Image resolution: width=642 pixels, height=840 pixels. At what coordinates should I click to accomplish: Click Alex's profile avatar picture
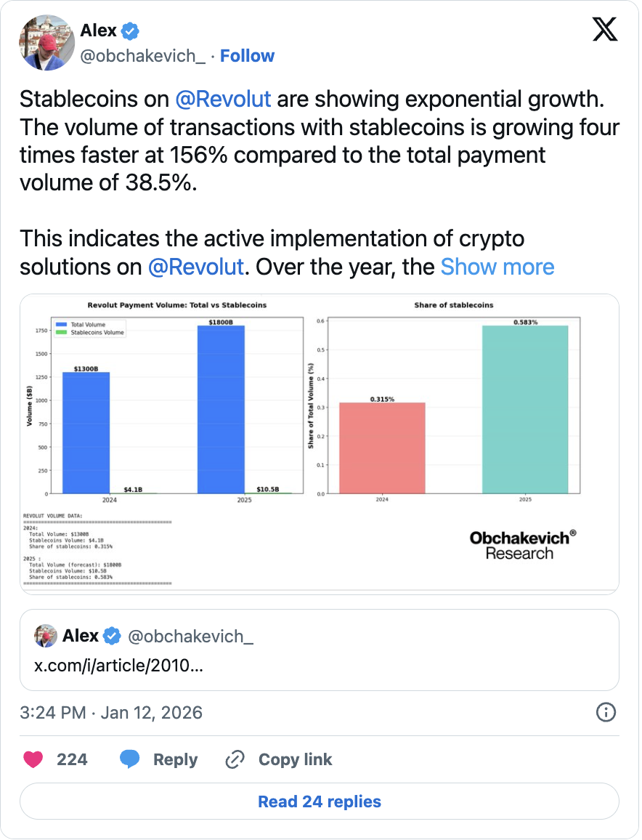click(46, 43)
